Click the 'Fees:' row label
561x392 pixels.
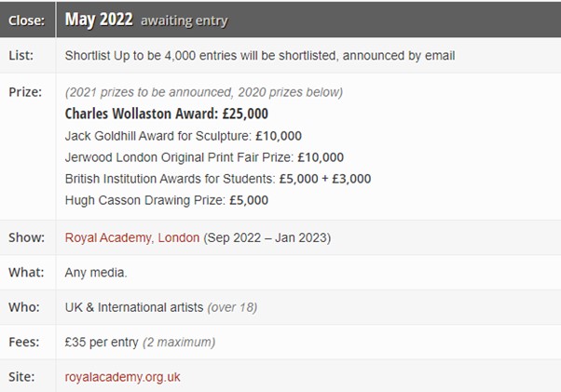click(x=26, y=343)
